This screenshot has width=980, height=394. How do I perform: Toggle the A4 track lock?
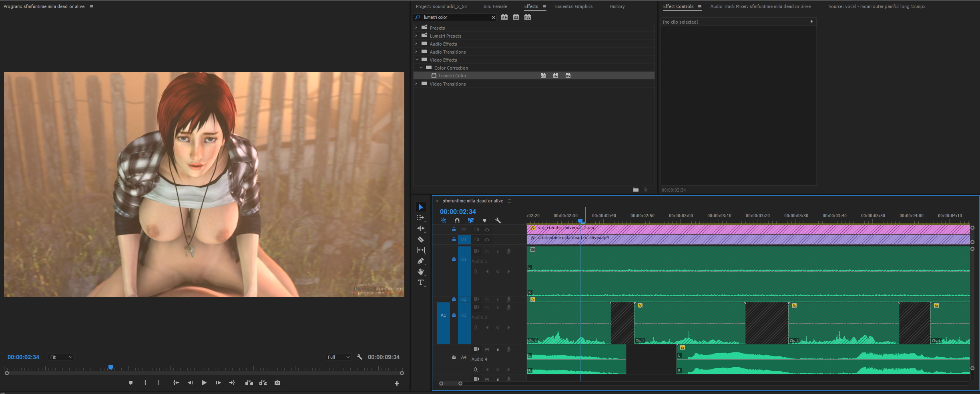click(454, 357)
